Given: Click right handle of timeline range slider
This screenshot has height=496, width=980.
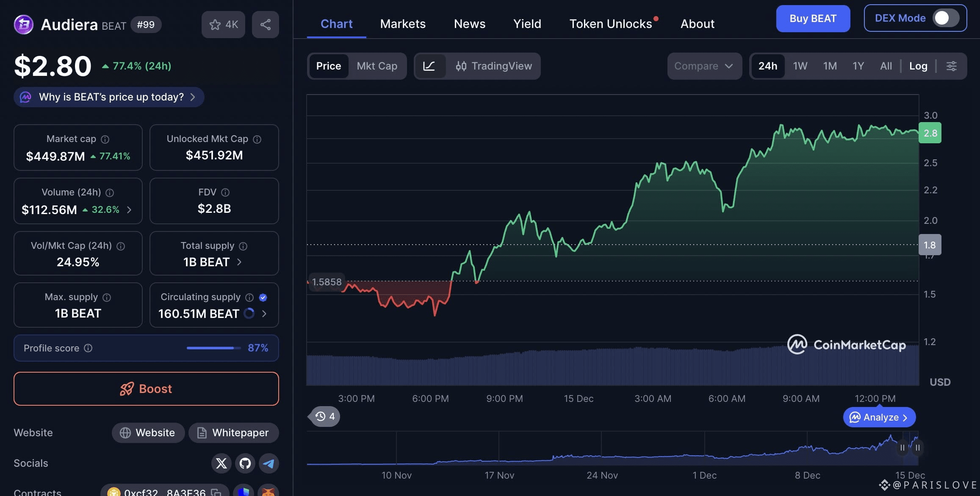Looking at the screenshot, I should point(917,448).
